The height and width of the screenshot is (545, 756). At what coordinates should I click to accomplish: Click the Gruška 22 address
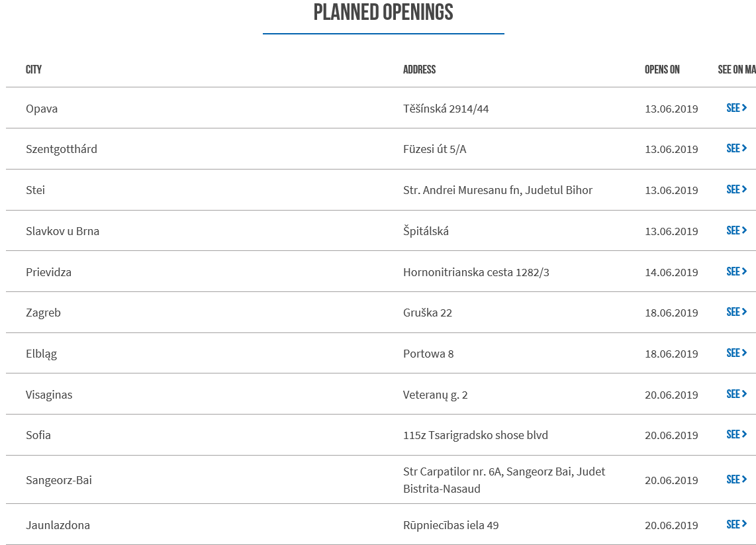pos(427,313)
